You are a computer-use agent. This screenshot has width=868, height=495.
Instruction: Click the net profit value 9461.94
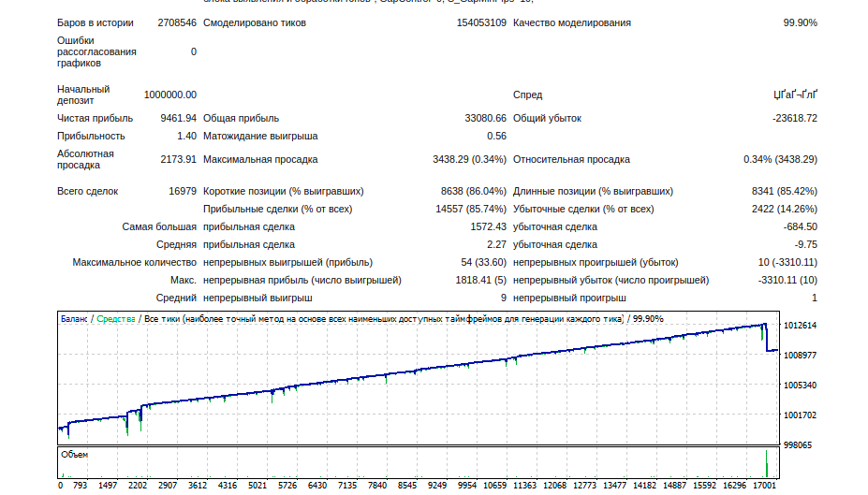[178, 118]
